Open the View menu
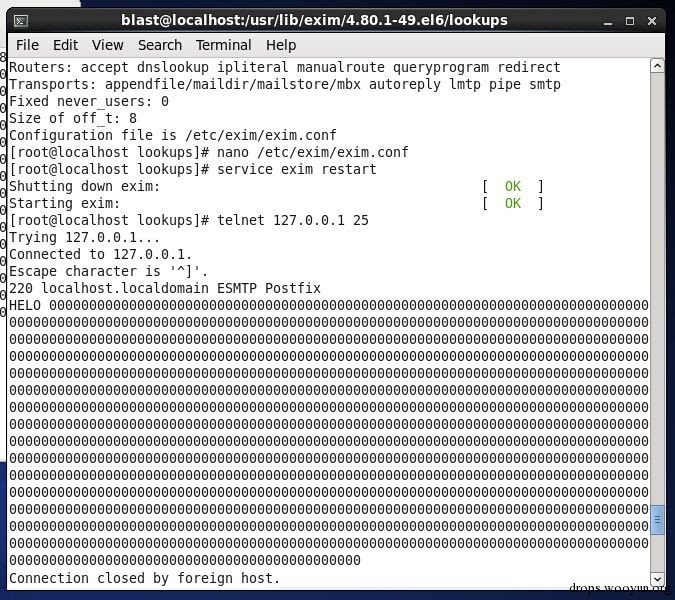 coord(108,45)
